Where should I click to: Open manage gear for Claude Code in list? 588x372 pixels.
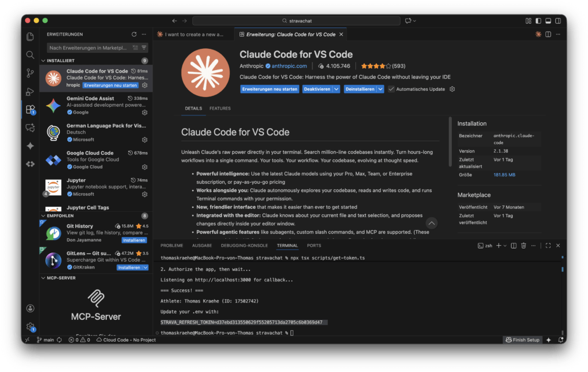[x=145, y=85]
